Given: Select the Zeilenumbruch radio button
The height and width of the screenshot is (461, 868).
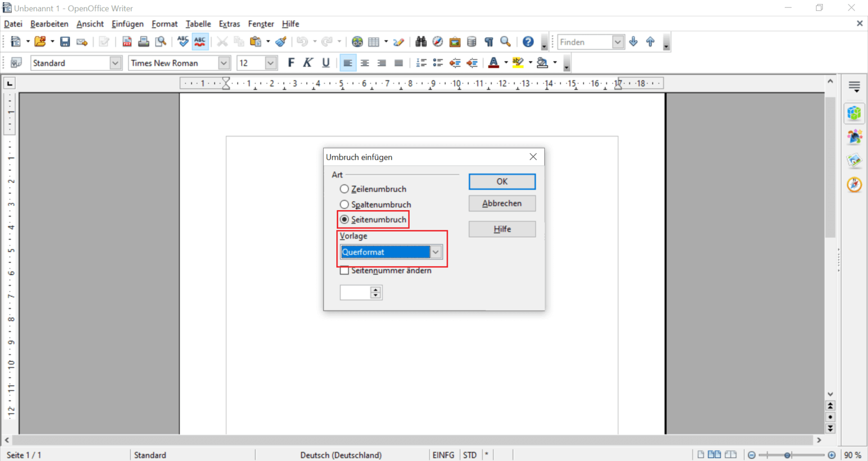Looking at the screenshot, I should (x=344, y=189).
